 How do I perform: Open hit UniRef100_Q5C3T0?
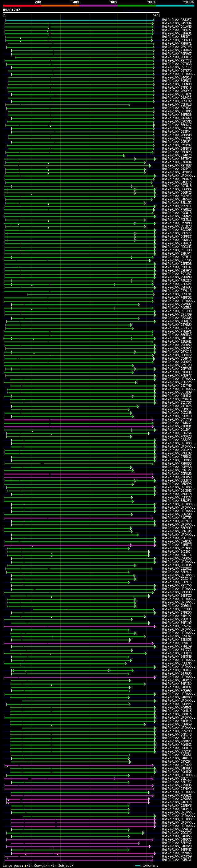[176, 833]
